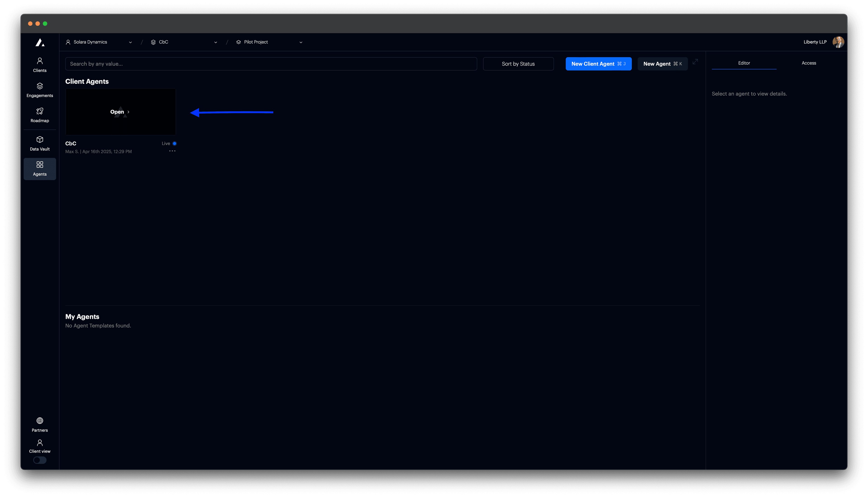Toggle the Client view switch
The height and width of the screenshot is (497, 868).
(x=40, y=460)
